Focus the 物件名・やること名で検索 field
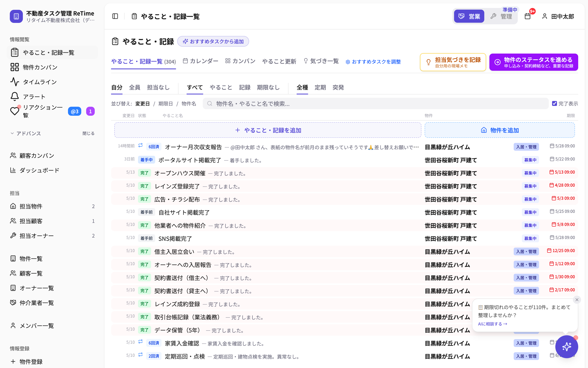The image size is (588, 368). coord(375,104)
